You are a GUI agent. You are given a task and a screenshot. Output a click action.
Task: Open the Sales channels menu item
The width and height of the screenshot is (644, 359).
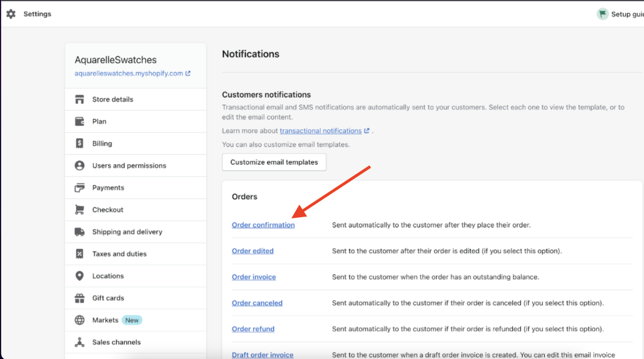tap(116, 342)
